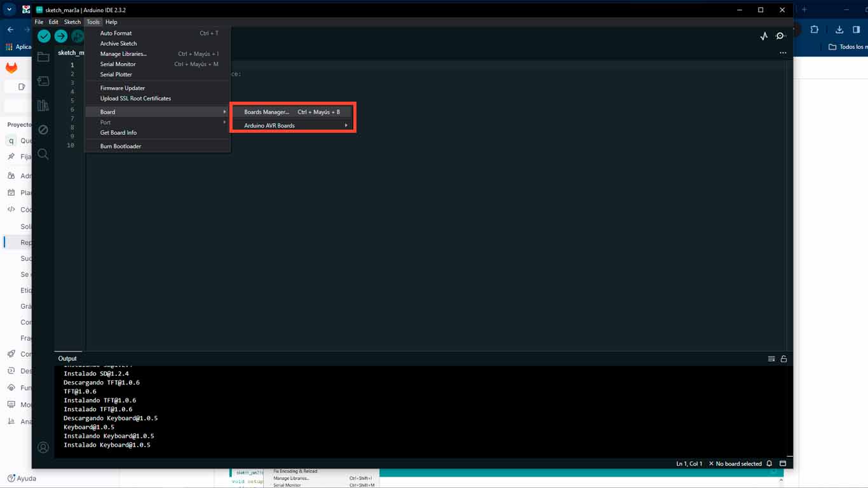Viewport: 868px width, 488px height.
Task: Click the Verify sketch checkmark button
Action: click(44, 36)
